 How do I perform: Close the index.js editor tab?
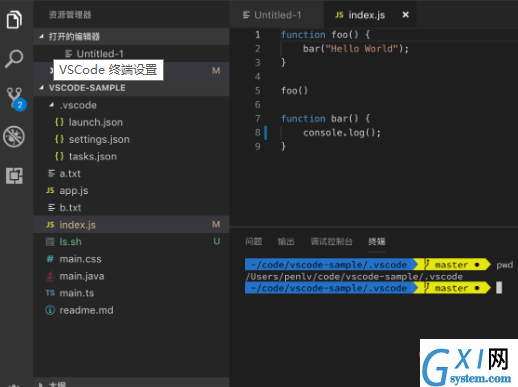tap(405, 15)
